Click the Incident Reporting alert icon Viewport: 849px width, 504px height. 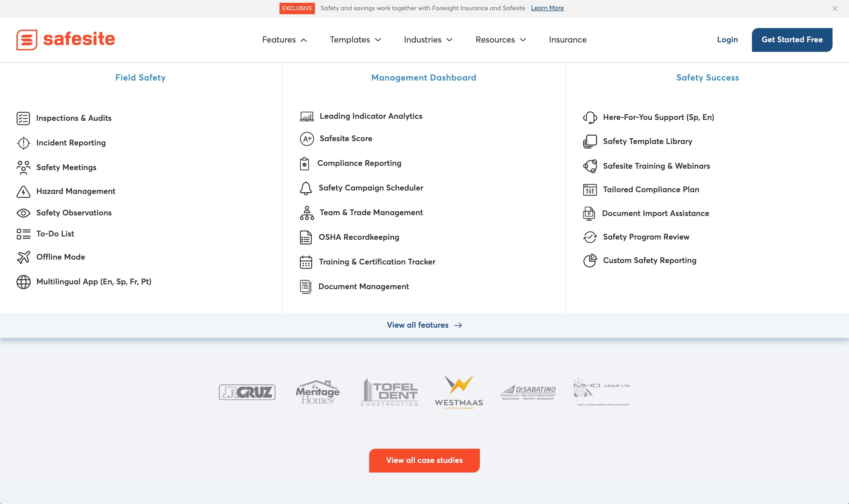point(24,143)
